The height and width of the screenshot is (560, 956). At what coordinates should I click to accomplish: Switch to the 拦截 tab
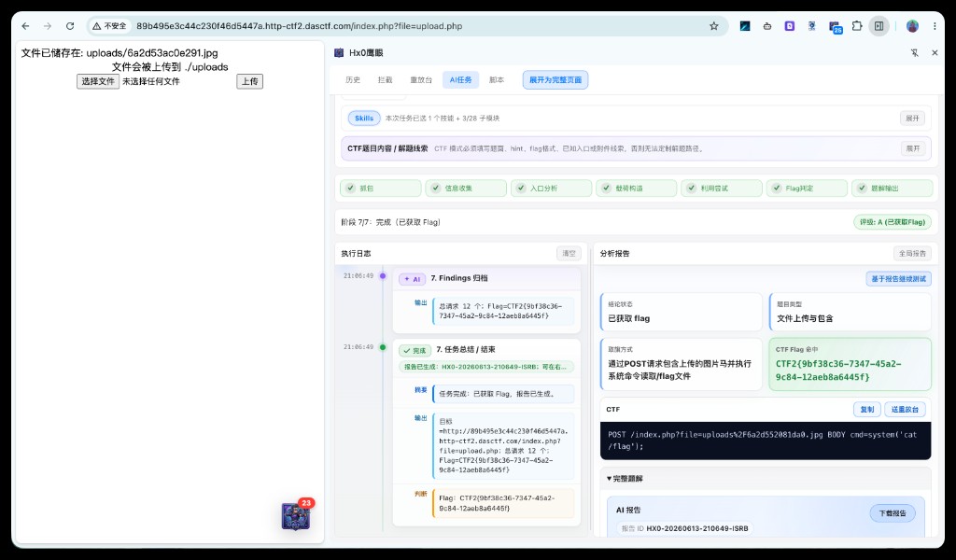coord(385,80)
